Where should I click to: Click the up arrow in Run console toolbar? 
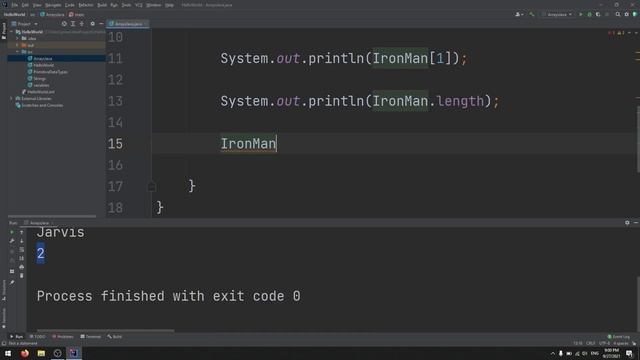point(22,232)
